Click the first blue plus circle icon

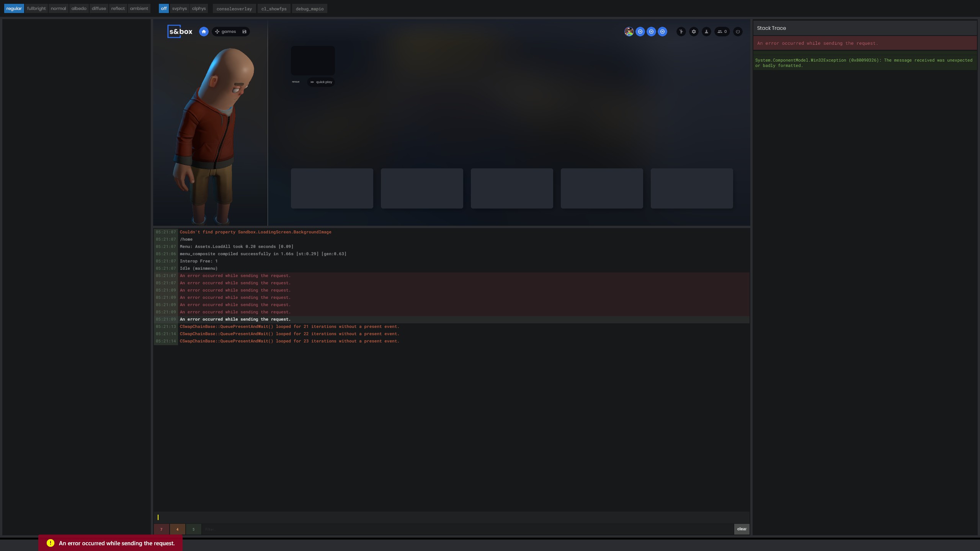pyautogui.click(x=640, y=32)
